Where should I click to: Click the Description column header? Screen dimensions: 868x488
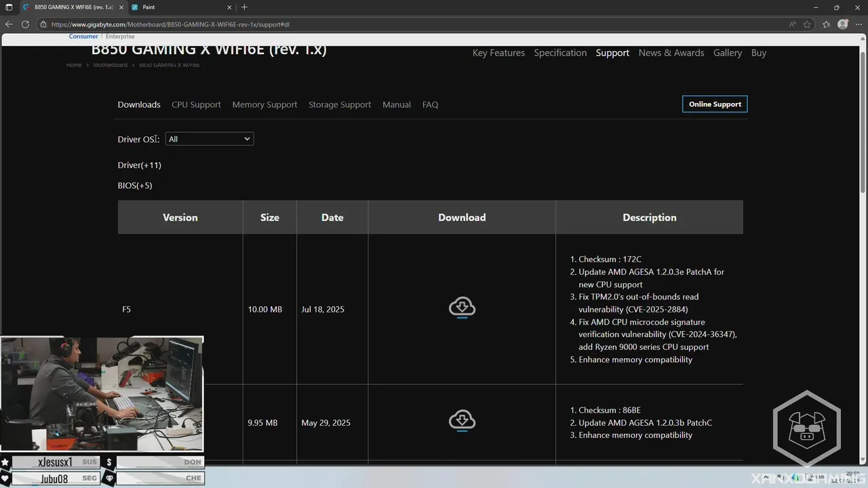point(650,218)
